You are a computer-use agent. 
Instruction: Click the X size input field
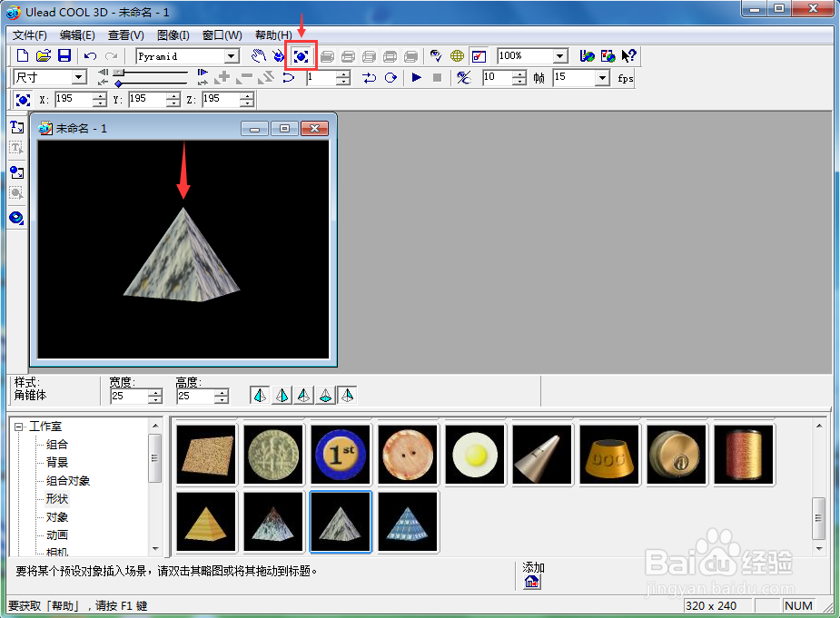pyautogui.click(x=74, y=99)
